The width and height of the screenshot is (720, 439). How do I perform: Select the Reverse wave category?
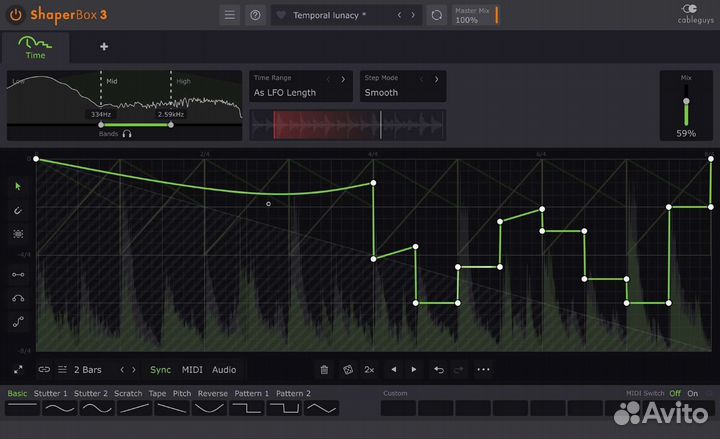[x=213, y=394]
